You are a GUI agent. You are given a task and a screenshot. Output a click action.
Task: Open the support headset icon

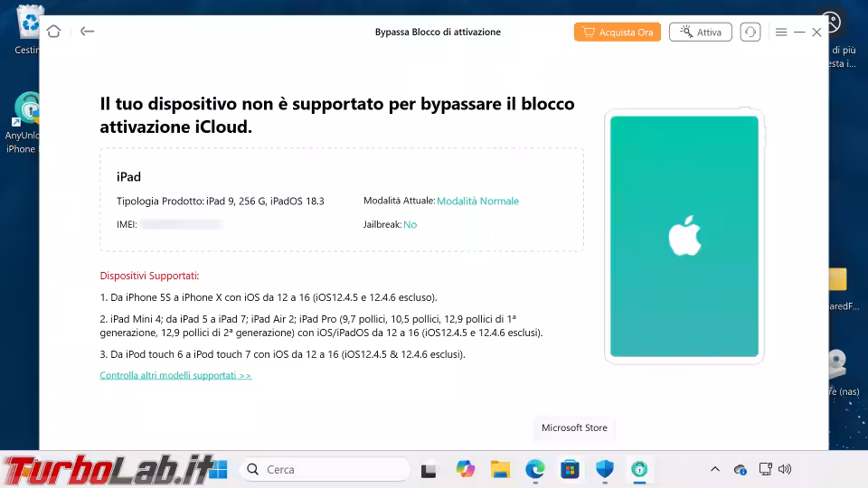tap(750, 32)
